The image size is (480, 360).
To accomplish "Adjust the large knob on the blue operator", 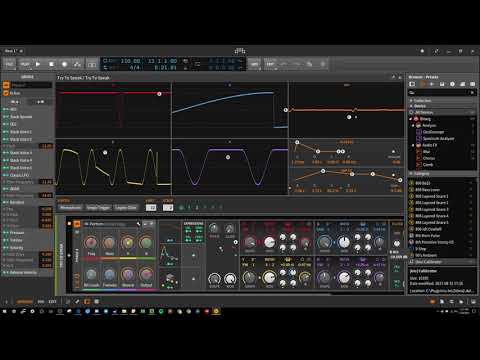I will point(343,242).
